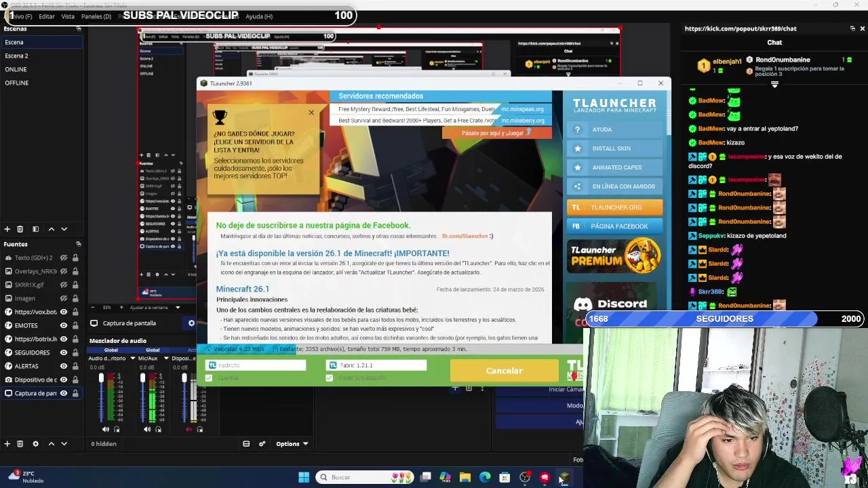Close the yellow server suggestion banner

point(311,113)
